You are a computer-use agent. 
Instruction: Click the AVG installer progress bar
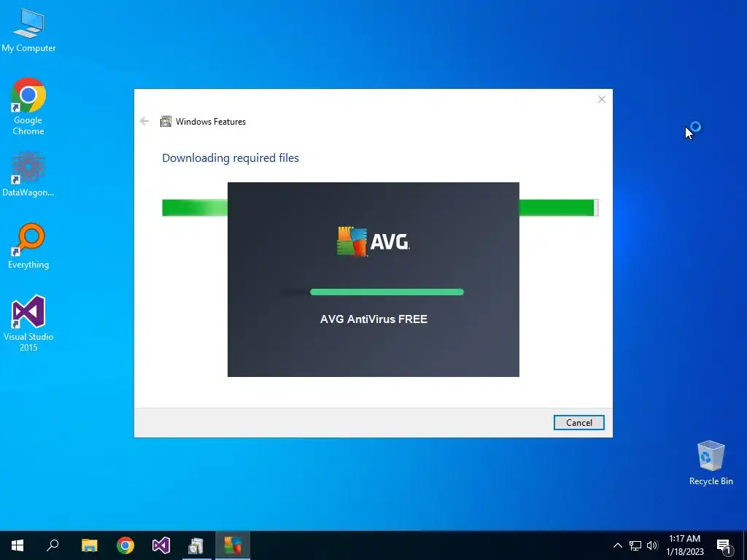click(373, 292)
